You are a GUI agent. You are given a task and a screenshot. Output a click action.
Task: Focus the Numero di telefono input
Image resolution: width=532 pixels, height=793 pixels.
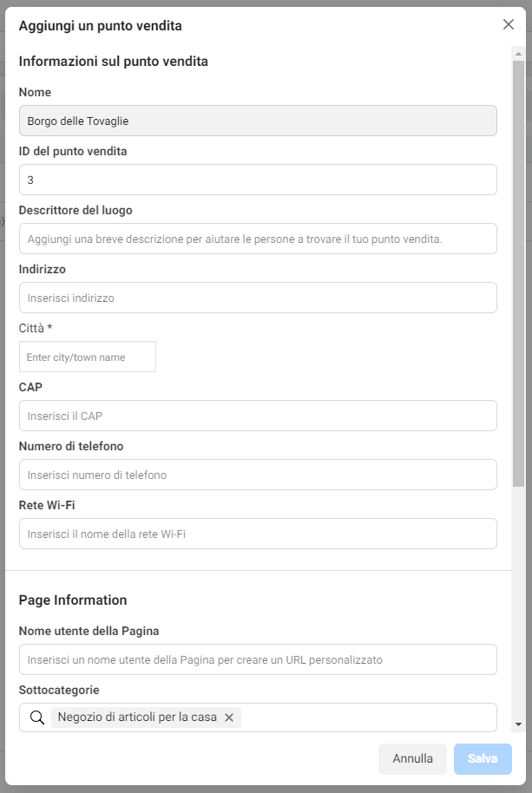coord(258,475)
